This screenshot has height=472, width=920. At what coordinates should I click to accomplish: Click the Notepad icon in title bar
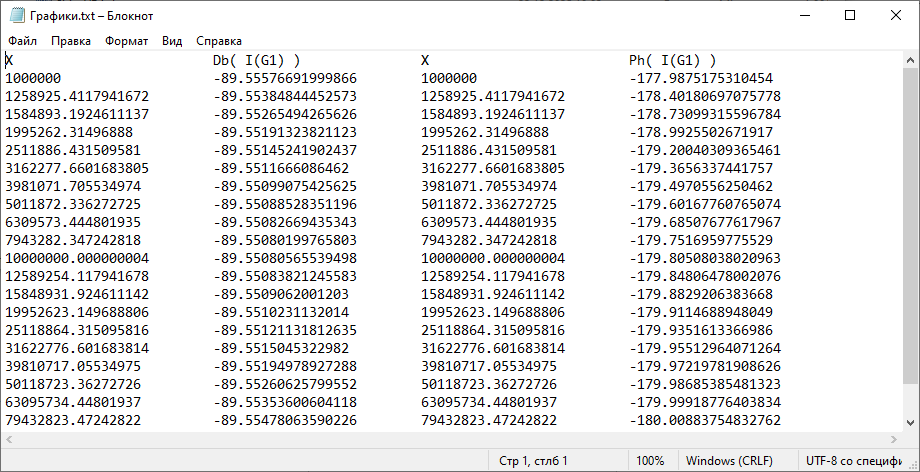coord(17,16)
